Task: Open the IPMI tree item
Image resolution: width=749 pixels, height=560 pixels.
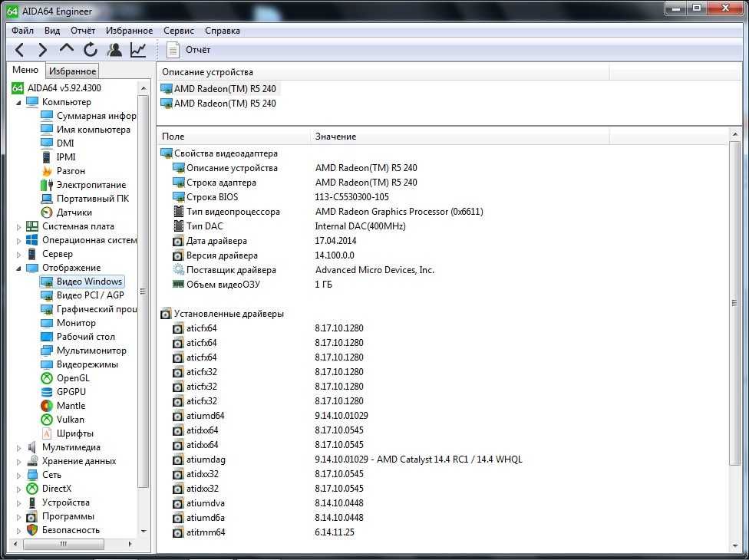Action: (66, 157)
